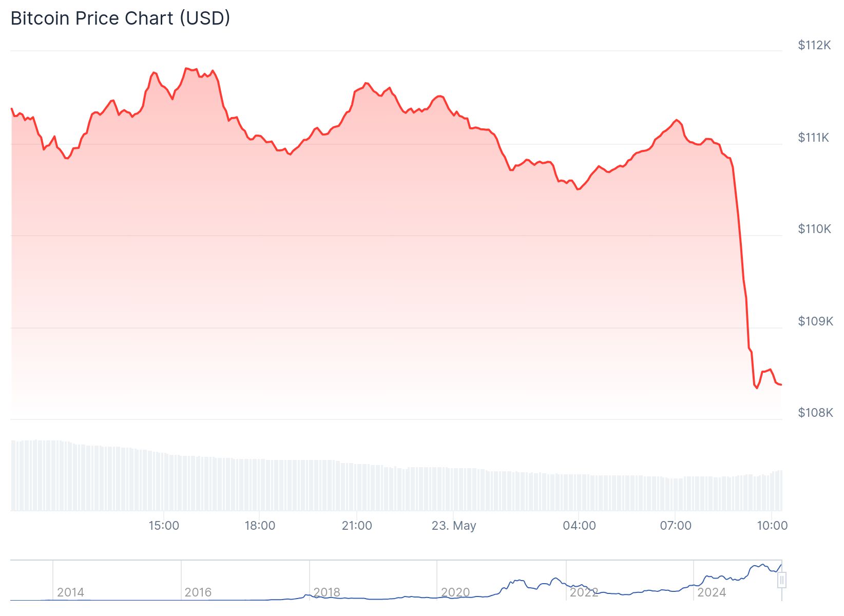Jump to 2014 in the navigator
The height and width of the screenshot is (616, 844).
pyautogui.click(x=70, y=592)
